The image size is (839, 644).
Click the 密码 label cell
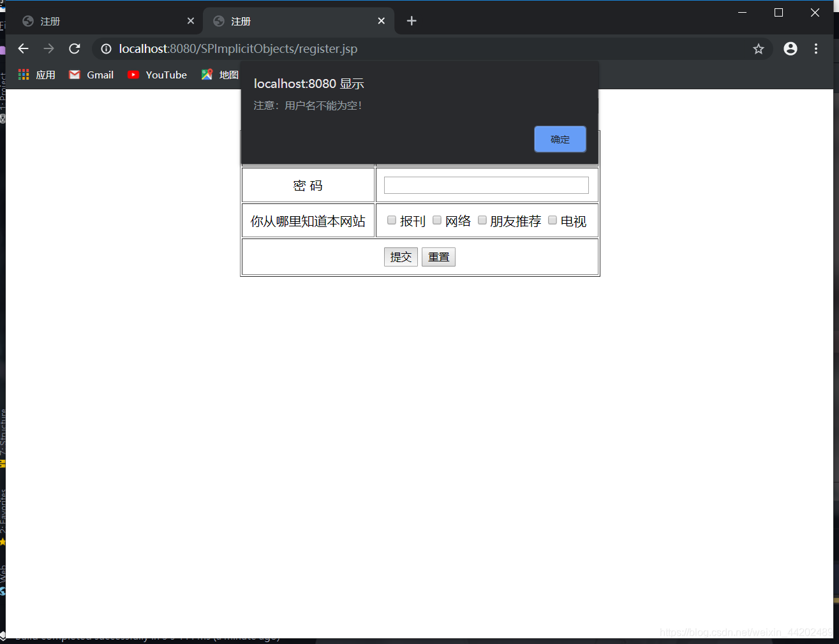pos(308,185)
